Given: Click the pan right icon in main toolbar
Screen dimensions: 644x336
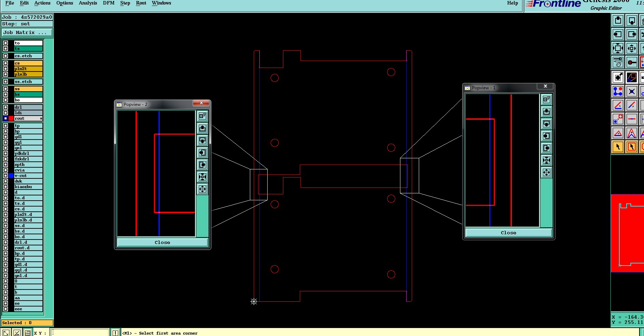Looking at the screenshot, I should click(632, 34).
